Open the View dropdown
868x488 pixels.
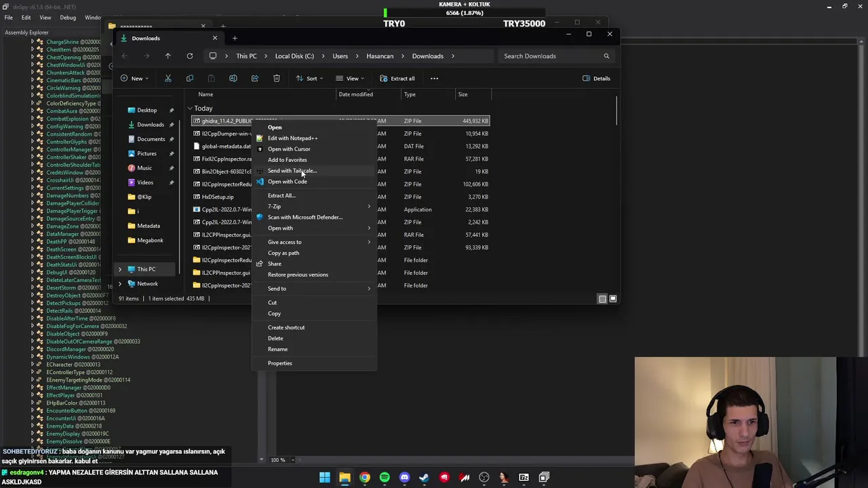tap(350, 79)
